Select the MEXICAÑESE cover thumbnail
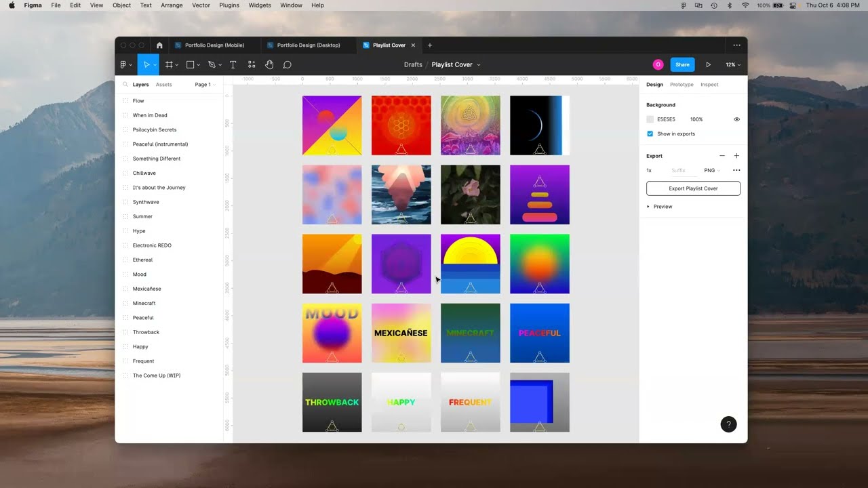Image resolution: width=868 pixels, height=488 pixels. point(401,333)
